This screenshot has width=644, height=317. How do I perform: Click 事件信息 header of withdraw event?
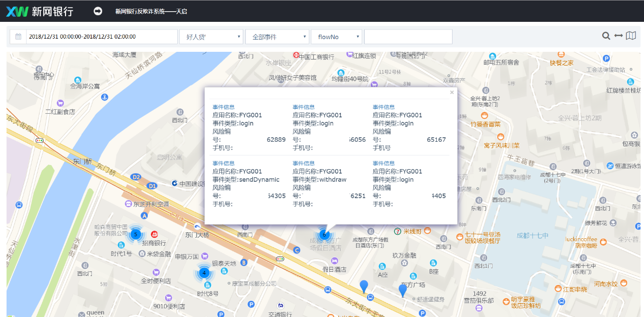(x=304, y=163)
